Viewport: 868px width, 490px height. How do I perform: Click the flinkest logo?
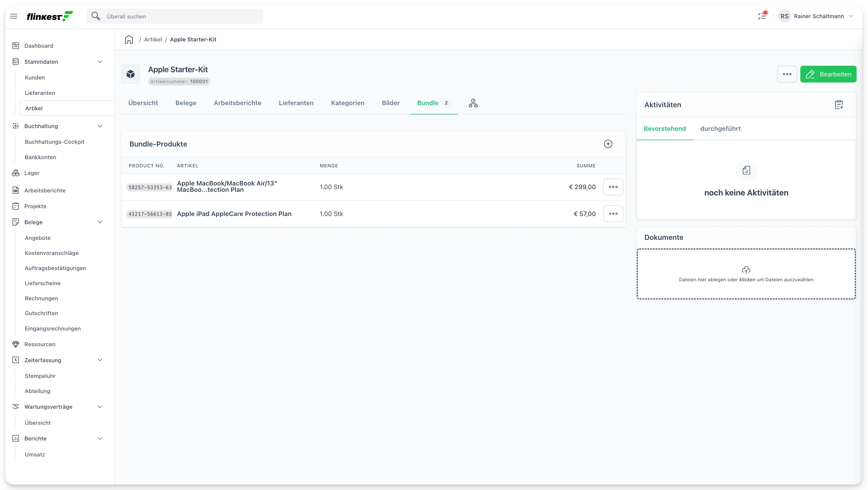click(x=49, y=16)
